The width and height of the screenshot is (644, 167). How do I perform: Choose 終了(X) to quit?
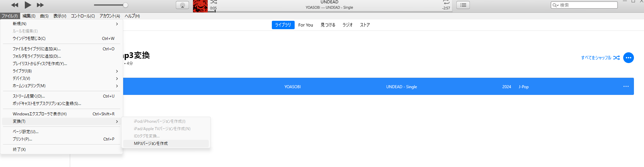click(62, 150)
